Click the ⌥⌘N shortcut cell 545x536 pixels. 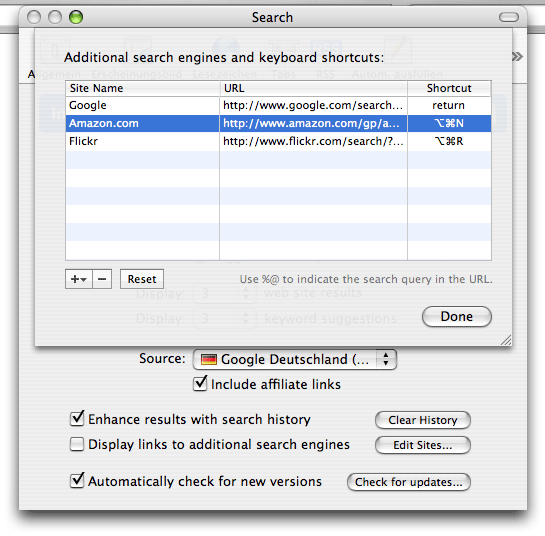(449, 123)
